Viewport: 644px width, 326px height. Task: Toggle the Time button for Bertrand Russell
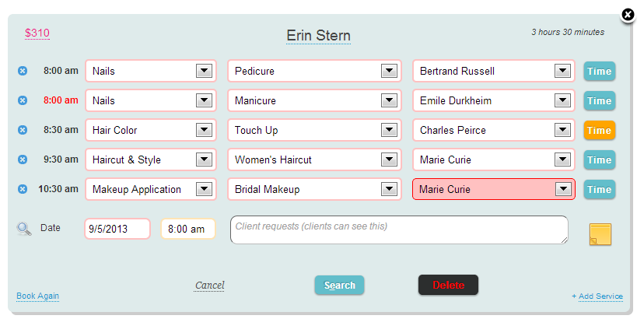[x=599, y=71]
